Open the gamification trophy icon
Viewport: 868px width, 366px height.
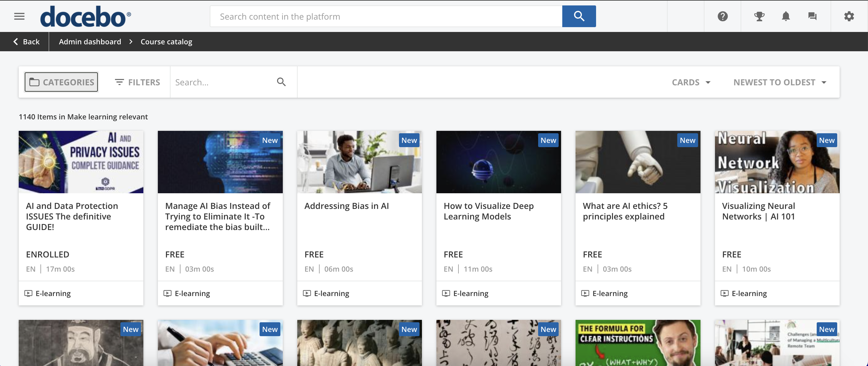[759, 16]
